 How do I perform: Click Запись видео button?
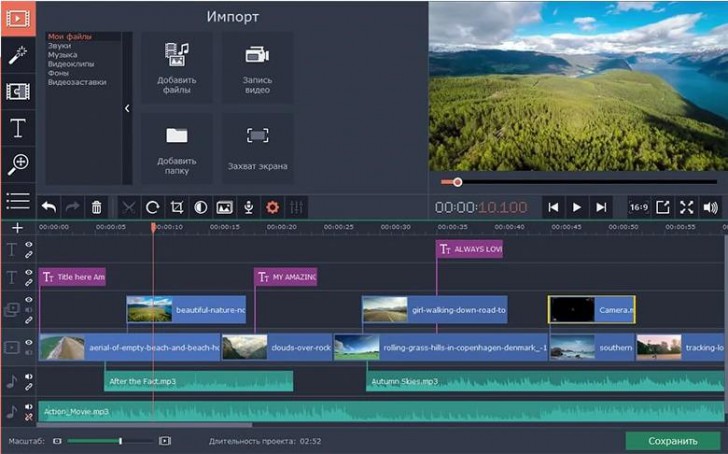258,68
